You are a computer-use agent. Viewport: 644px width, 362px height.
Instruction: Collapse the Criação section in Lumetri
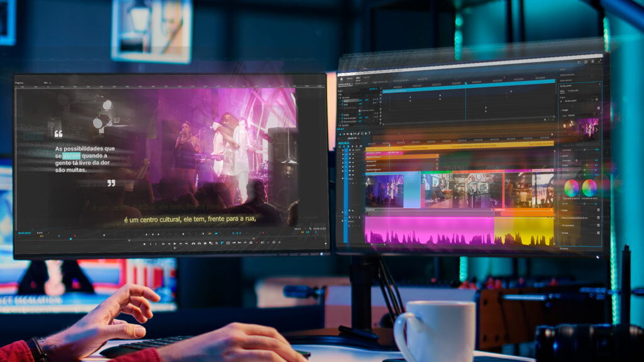tap(560, 111)
